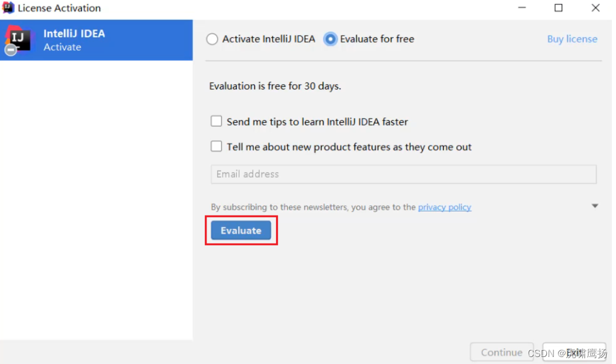Screen dimensions: 616x364
Task: Minimize the License Activation window
Action: (x=522, y=8)
